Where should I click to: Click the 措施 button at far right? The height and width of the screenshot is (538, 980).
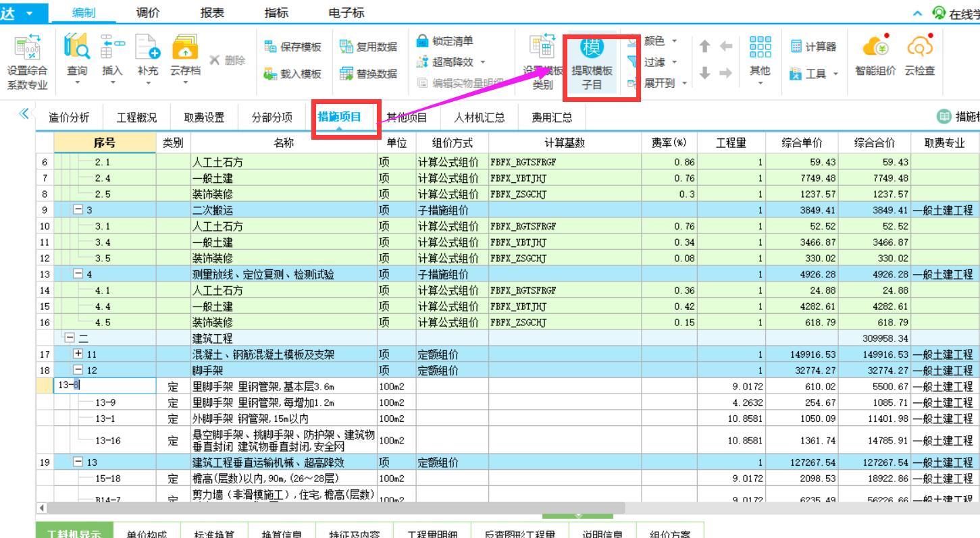click(x=959, y=117)
